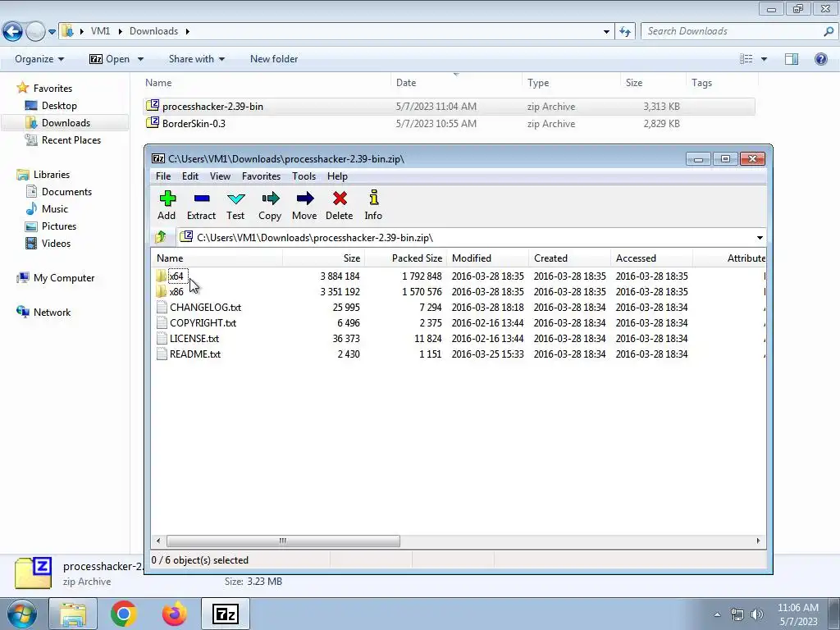Go up one folder level in 7-Zip

[x=161, y=237]
